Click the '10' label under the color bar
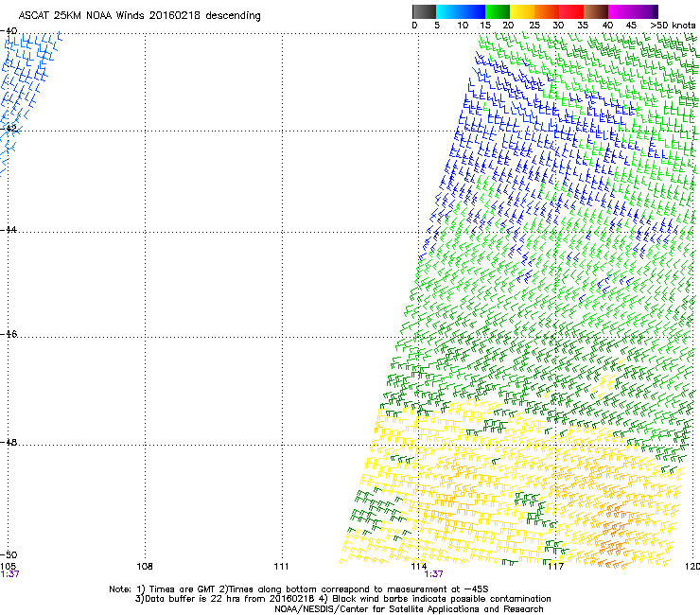The height and width of the screenshot is (615, 700). 463,25
